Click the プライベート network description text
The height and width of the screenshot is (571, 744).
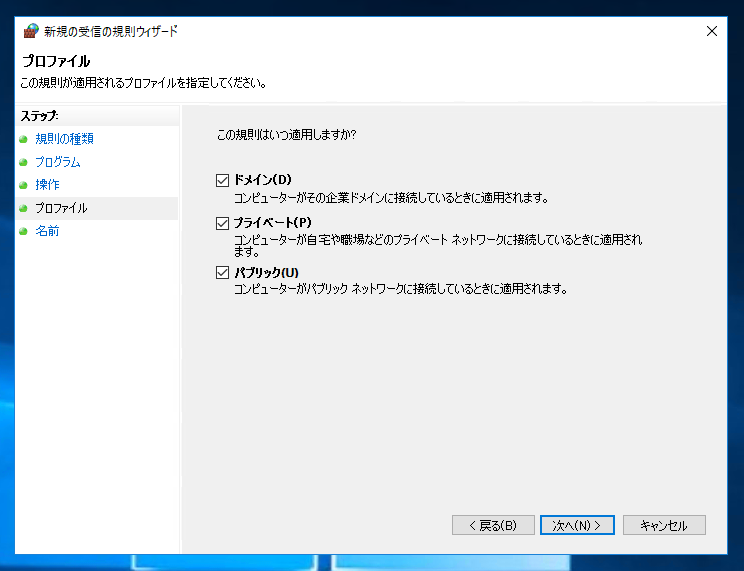click(x=438, y=245)
